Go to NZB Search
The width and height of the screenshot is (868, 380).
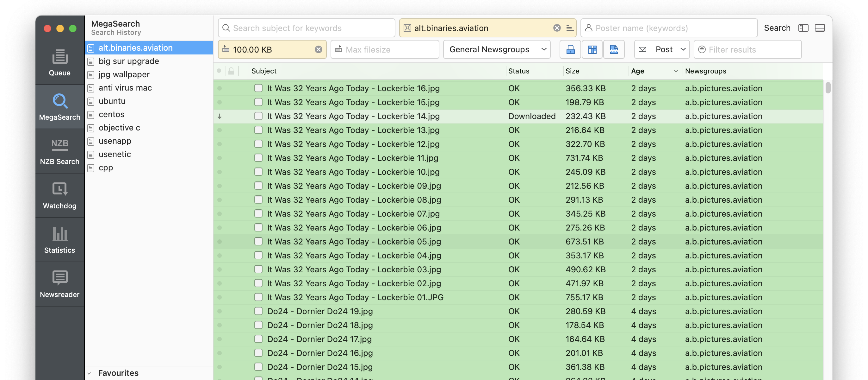click(x=60, y=151)
